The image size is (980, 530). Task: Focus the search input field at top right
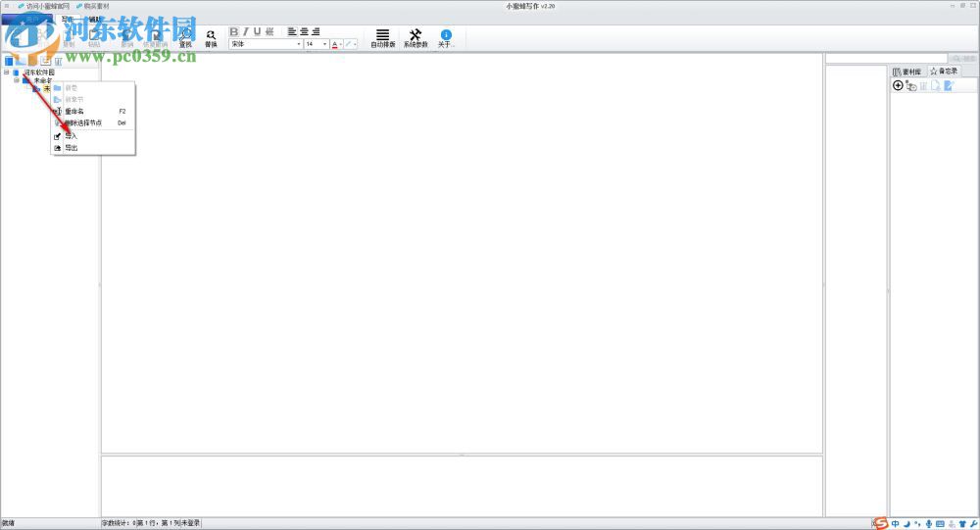[887, 58]
